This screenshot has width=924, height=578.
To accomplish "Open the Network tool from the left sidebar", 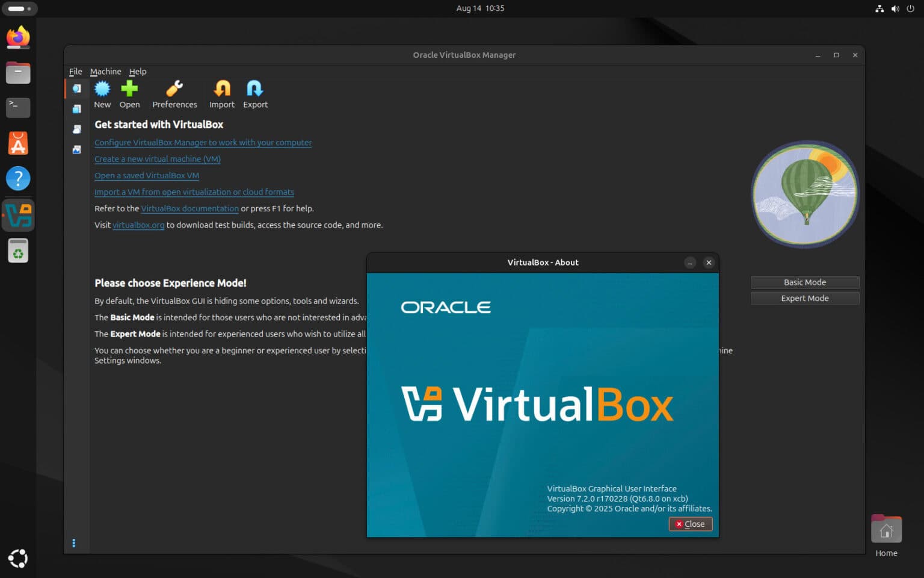I will coord(76,129).
